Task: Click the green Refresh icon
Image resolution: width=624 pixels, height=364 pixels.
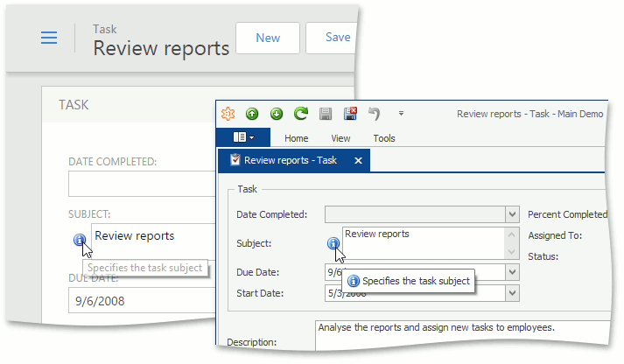Action: coord(301,114)
